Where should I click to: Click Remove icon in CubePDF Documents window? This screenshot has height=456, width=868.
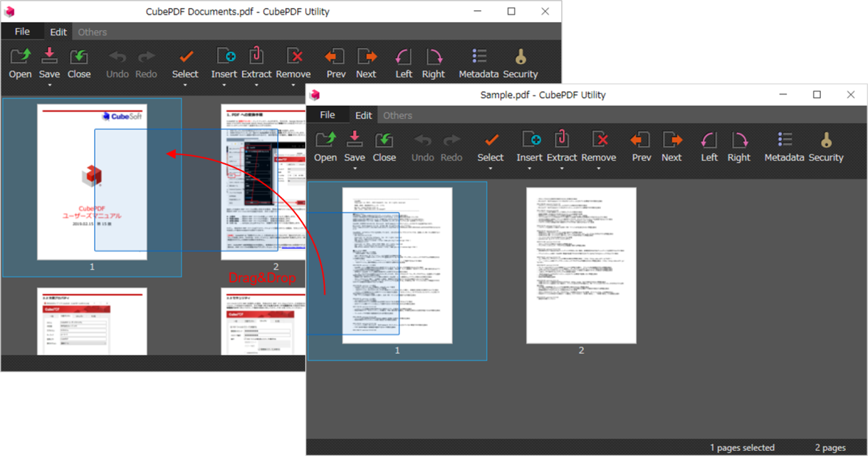click(294, 55)
